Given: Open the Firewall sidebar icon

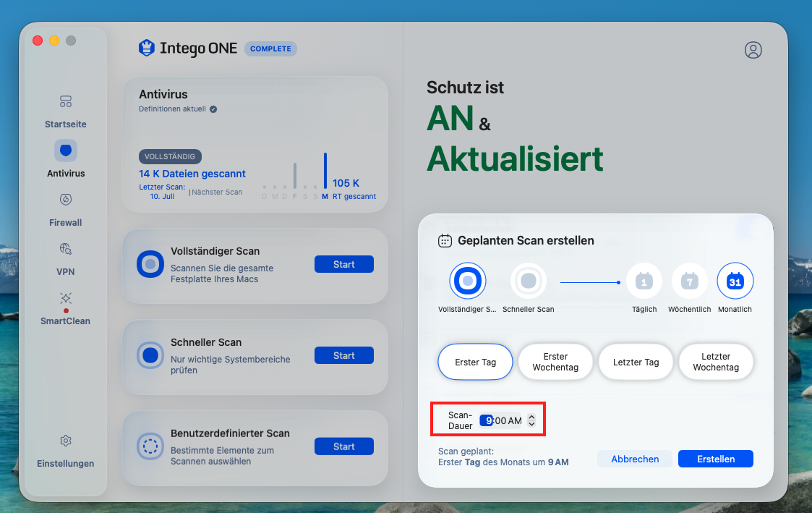Looking at the screenshot, I should [66, 200].
